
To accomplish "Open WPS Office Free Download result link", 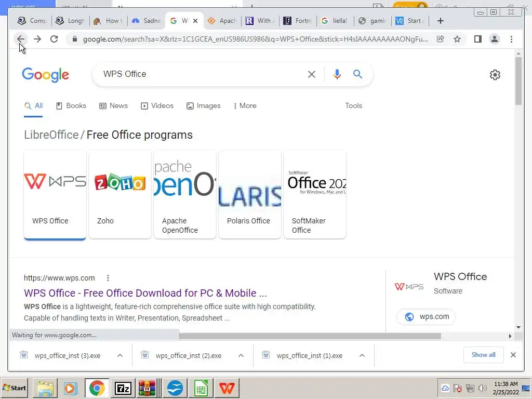I will pyautogui.click(x=145, y=293).
